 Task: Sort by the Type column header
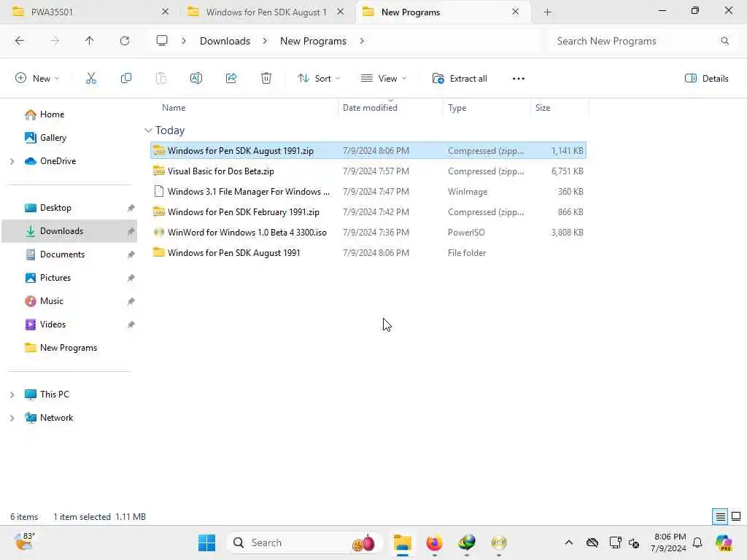point(457,108)
